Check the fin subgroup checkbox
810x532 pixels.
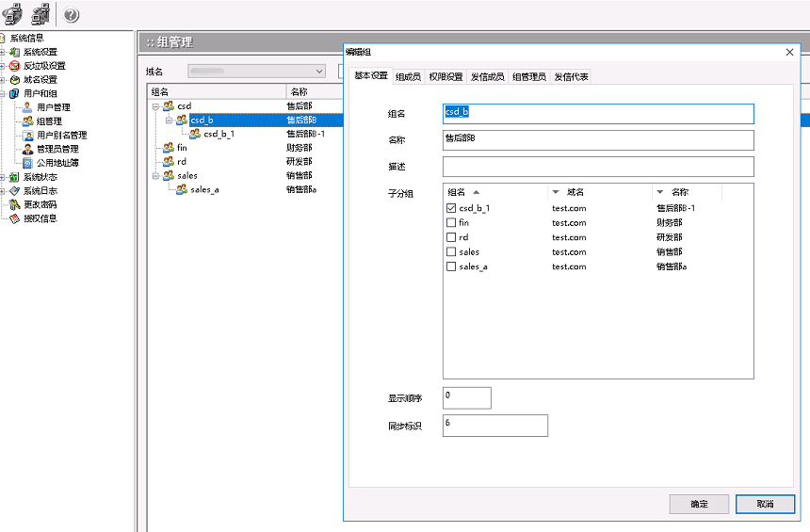click(450, 223)
